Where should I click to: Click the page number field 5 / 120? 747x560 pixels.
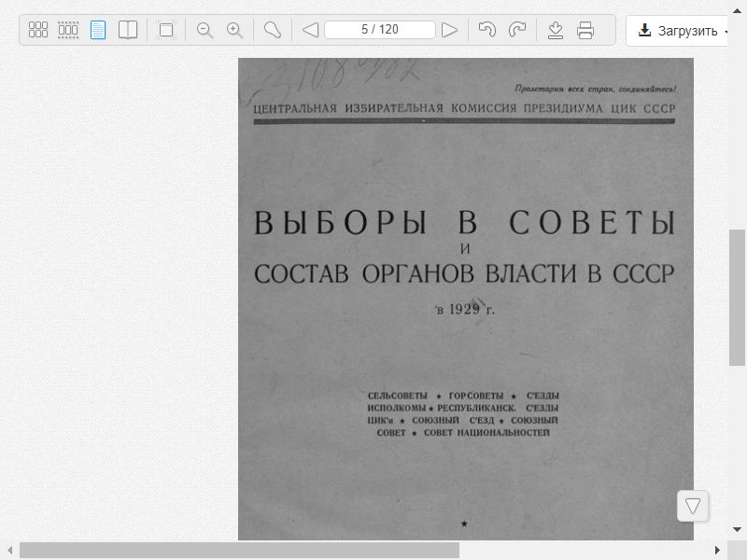coord(380,30)
